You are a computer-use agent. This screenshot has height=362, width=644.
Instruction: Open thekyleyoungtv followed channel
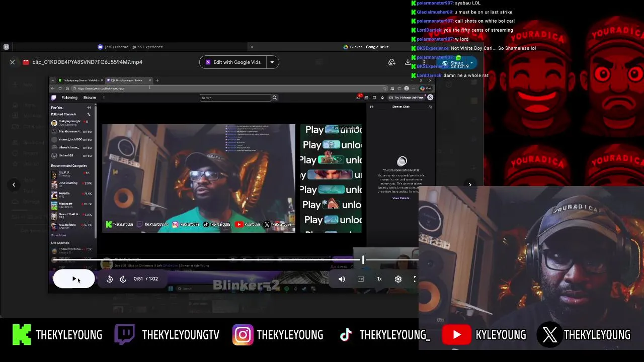71,123
